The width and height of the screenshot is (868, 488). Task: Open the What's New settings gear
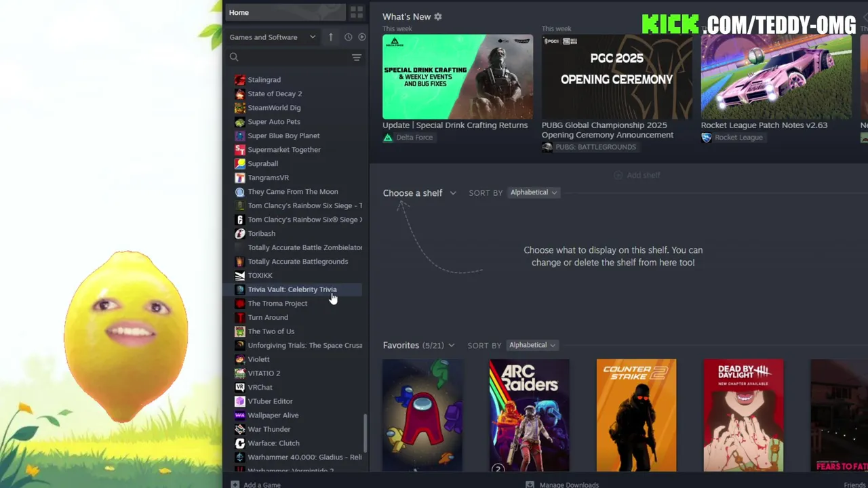pyautogui.click(x=438, y=17)
